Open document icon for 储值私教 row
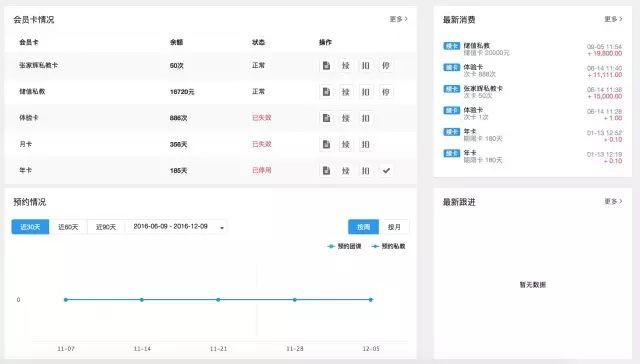640x364 pixels. pos(326,92)
